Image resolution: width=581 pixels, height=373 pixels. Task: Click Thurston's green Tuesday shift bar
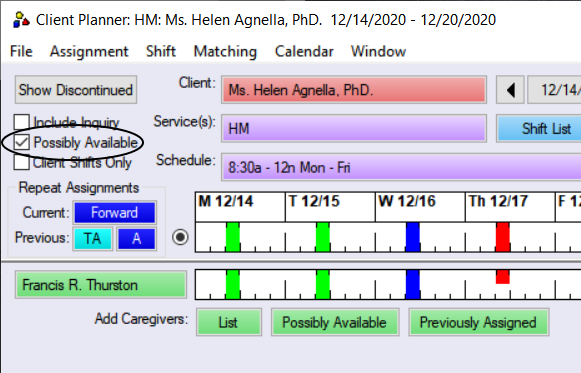pos(323,284)
